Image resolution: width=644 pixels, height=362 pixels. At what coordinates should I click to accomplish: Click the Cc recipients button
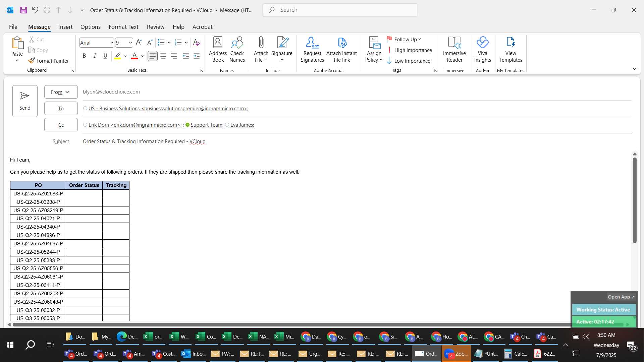(61, 125)
